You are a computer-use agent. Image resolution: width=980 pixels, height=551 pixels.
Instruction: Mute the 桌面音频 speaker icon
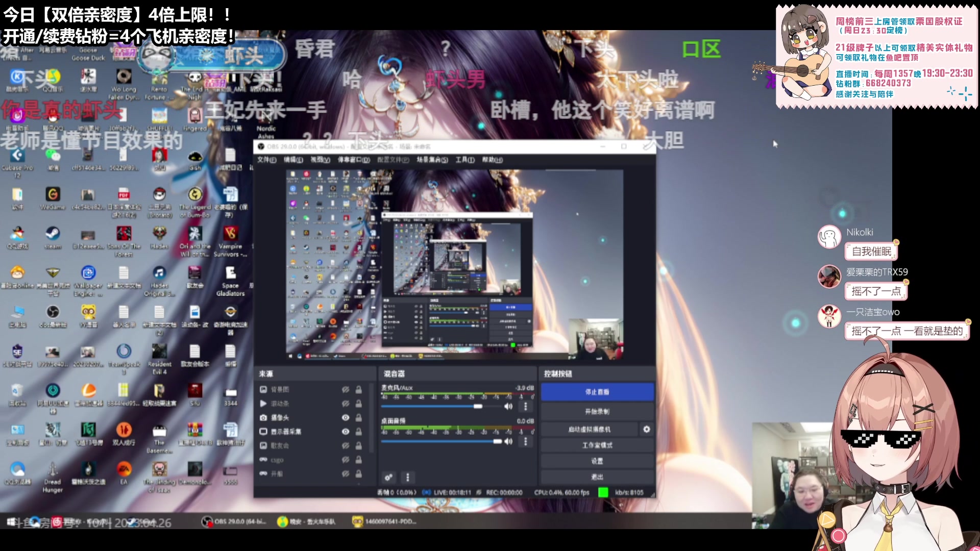[x=508, y=441]
